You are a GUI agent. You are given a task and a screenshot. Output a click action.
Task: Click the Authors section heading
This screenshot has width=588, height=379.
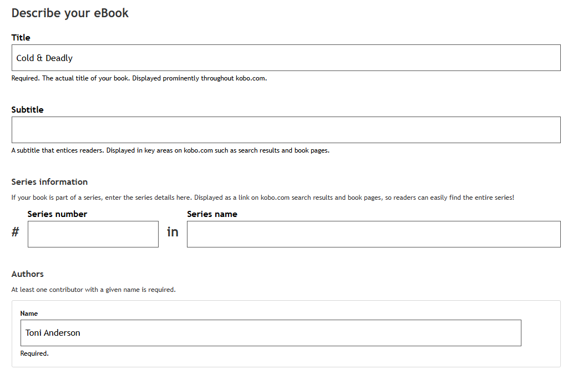27,274
